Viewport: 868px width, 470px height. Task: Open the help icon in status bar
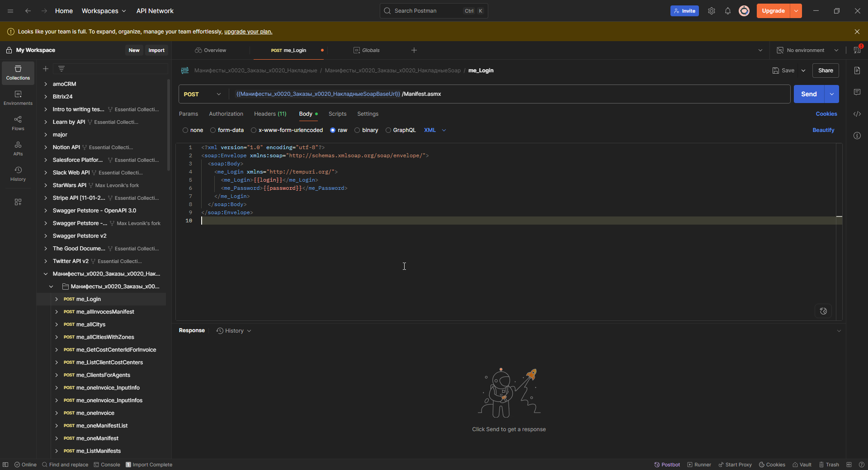(861, 465)
